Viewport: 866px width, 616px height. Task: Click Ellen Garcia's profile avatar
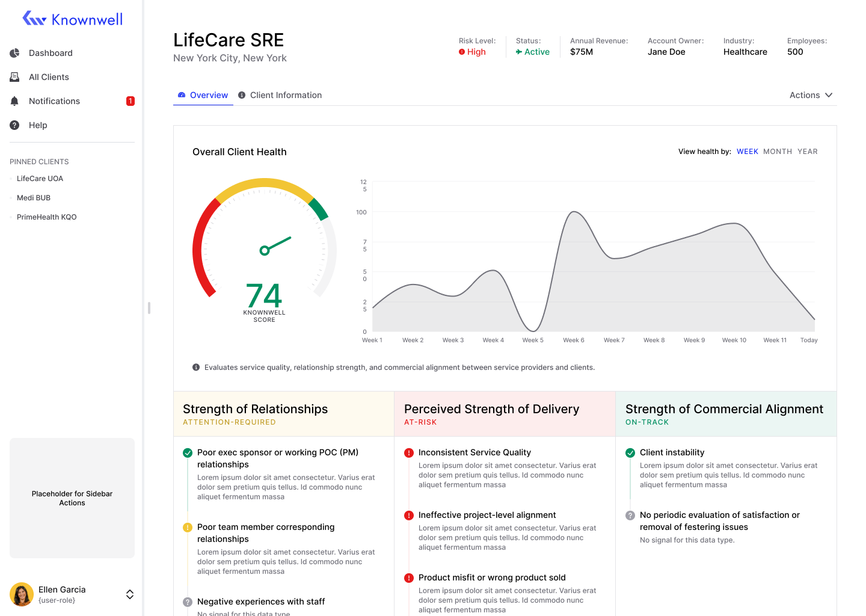pyautogui.click(x=22, y=594)
